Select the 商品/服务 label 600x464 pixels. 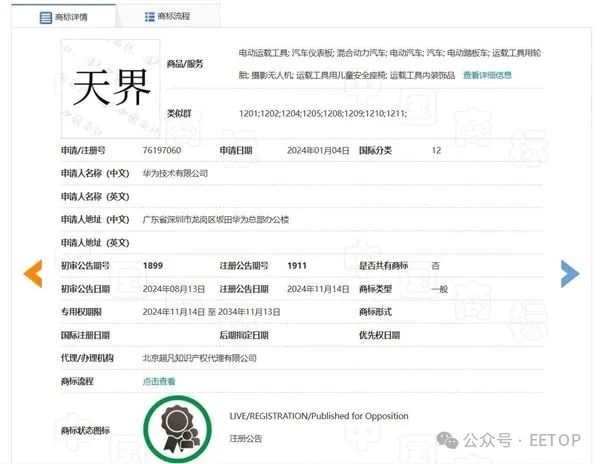pyautogui.click(x=185, y=64)
